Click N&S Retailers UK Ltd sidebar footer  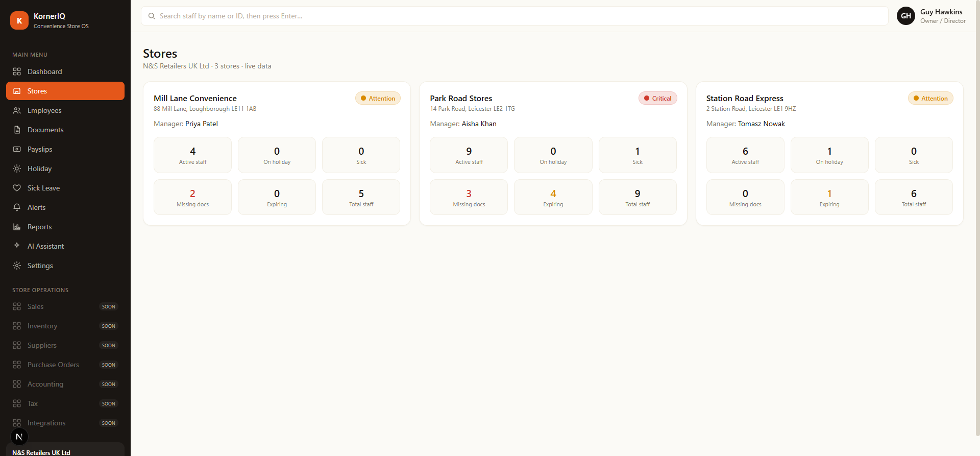point(65,449)
